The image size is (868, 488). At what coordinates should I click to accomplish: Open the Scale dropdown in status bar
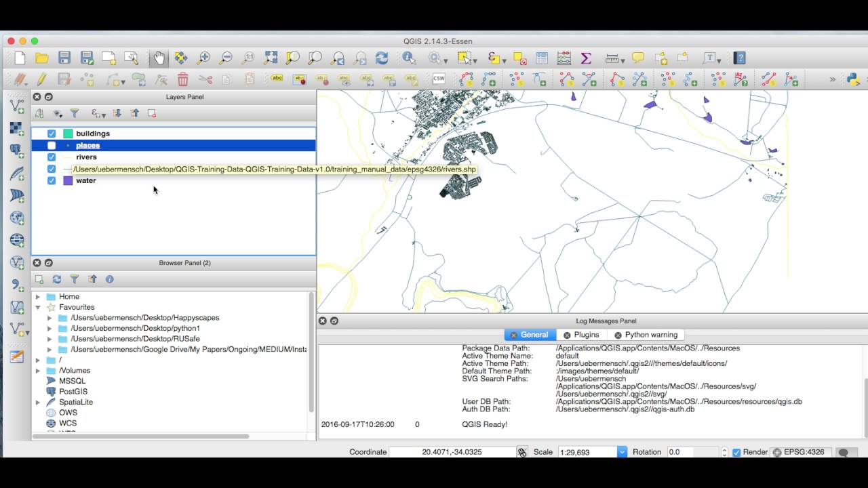point(622,452)
